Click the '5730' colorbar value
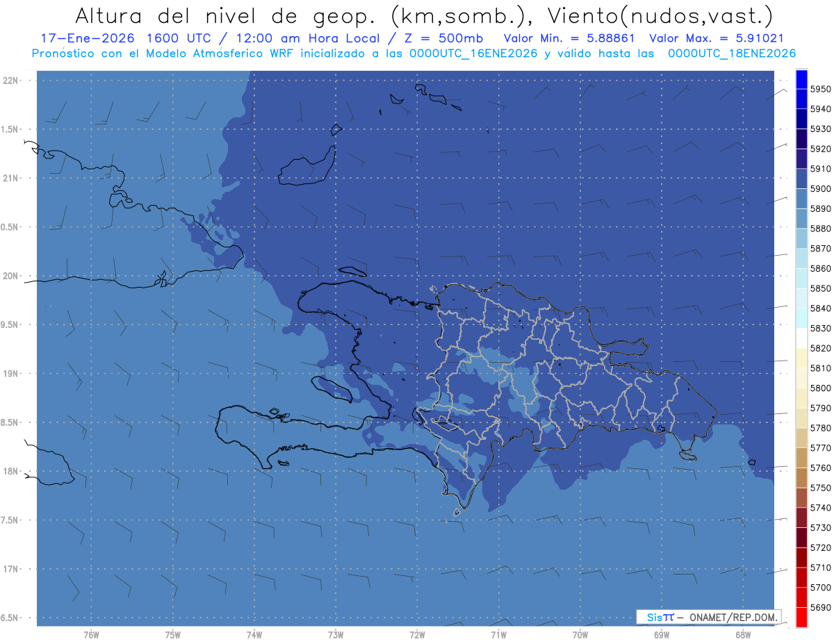834x644 pixels. [x=821, y=528]
